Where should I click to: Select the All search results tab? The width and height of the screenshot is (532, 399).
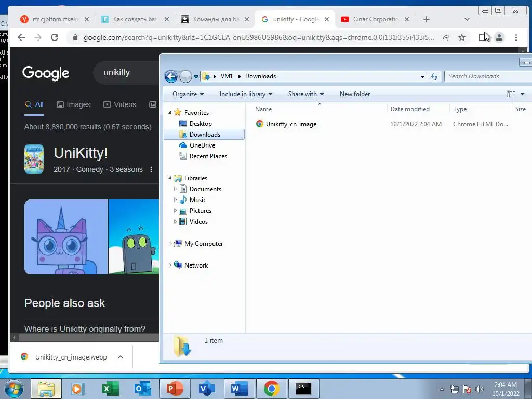[x=34, y=104]
